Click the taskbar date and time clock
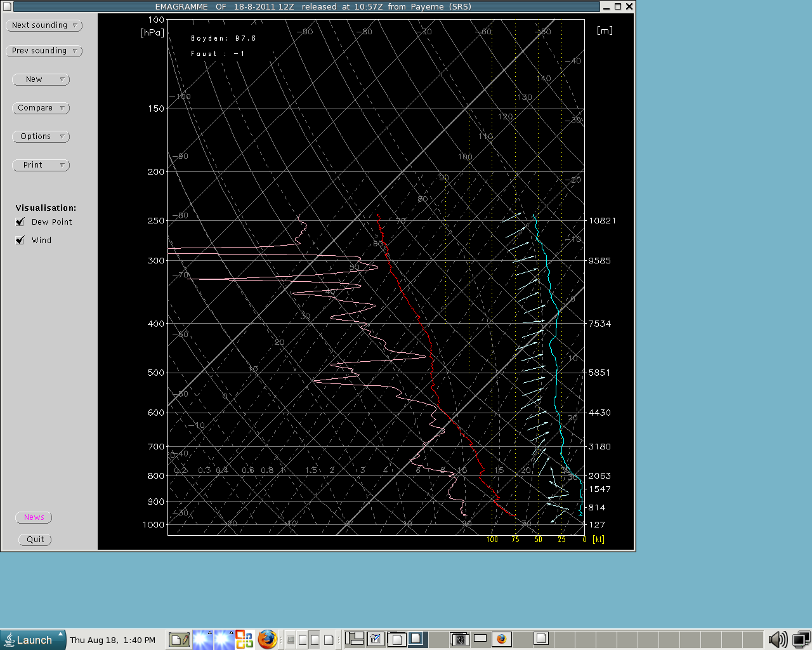 click(x=113, y=640)
